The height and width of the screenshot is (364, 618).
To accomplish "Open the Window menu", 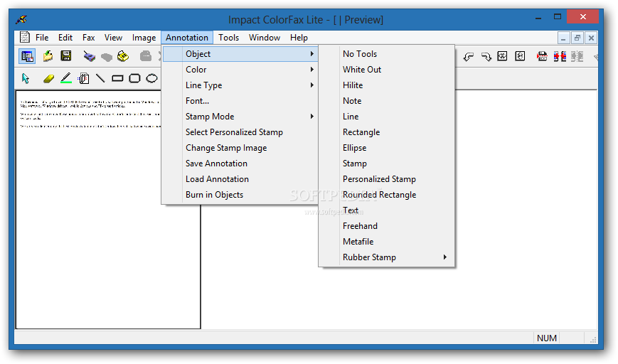I will coord(265,38).
